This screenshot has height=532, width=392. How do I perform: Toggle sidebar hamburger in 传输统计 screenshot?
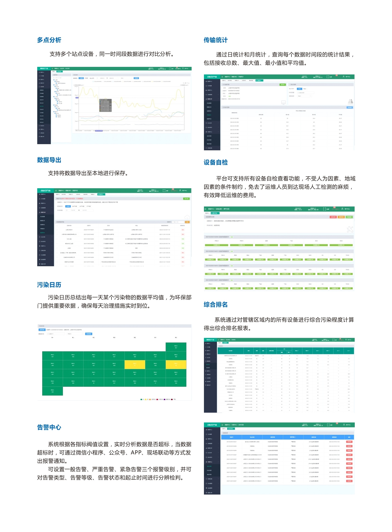[x=222, y=77]
